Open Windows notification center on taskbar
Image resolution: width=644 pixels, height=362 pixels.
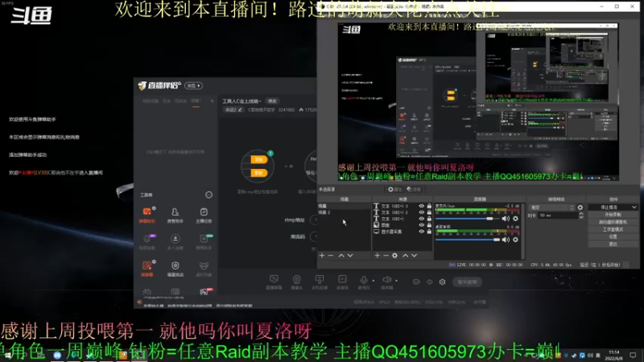(x=633, y=355)
